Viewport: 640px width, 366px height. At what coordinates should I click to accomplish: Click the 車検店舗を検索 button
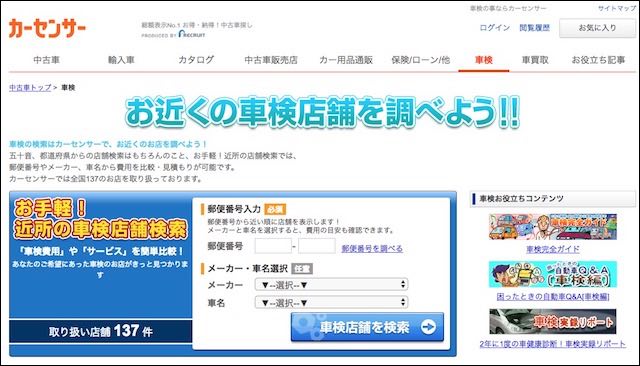click(x=367, y=327)
